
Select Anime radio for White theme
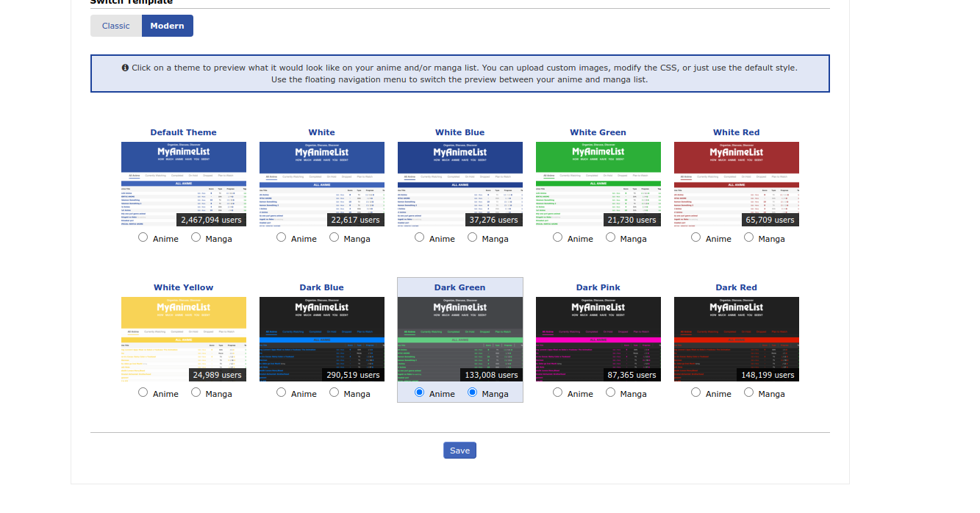[x=281, y=237]
